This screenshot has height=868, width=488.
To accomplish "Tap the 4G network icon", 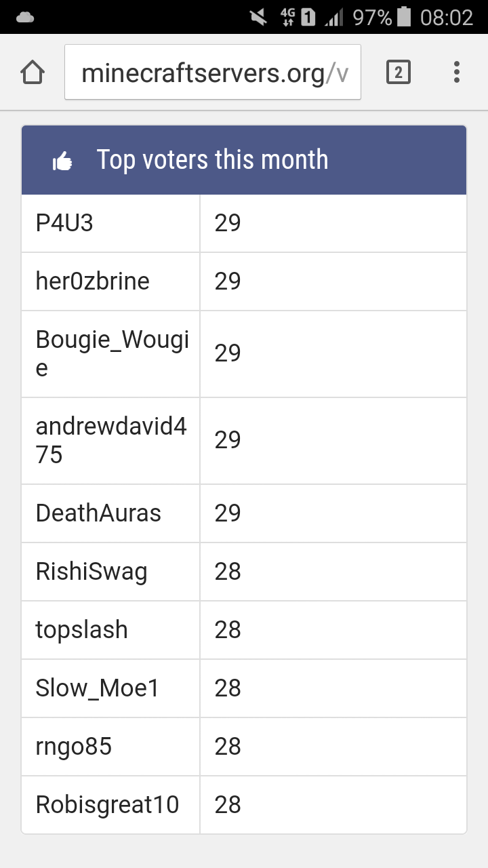I will pos(288,17).
